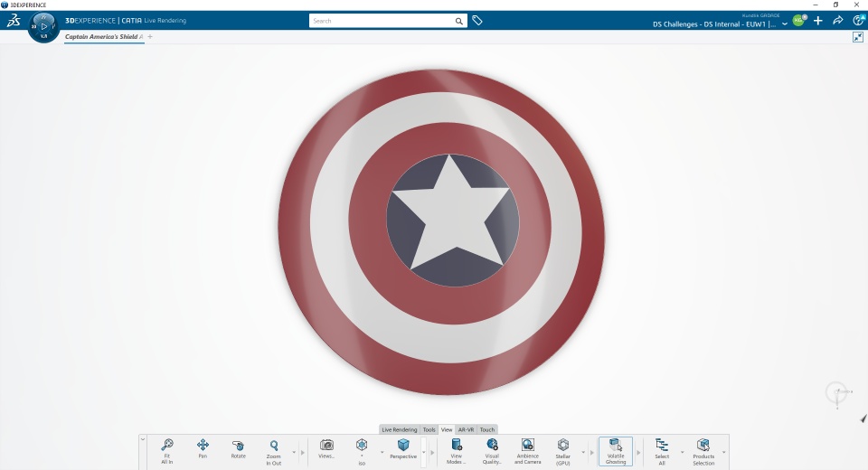Click the Select All command
Image resolution: width=868 pixels, height=470 pixels.
coord(662,451)
